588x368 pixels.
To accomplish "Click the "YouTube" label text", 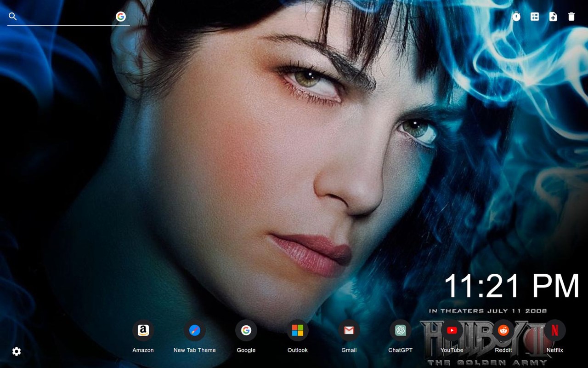I will (x=452, y=350).
